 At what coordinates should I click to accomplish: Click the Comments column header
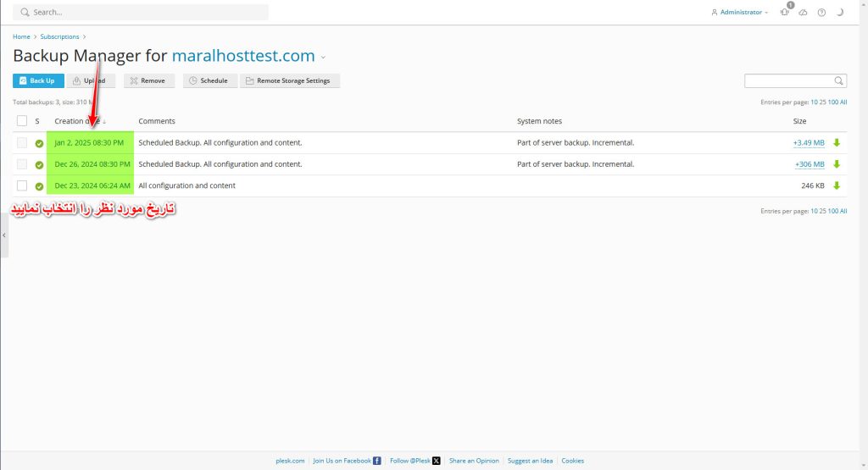pos(157,121)
